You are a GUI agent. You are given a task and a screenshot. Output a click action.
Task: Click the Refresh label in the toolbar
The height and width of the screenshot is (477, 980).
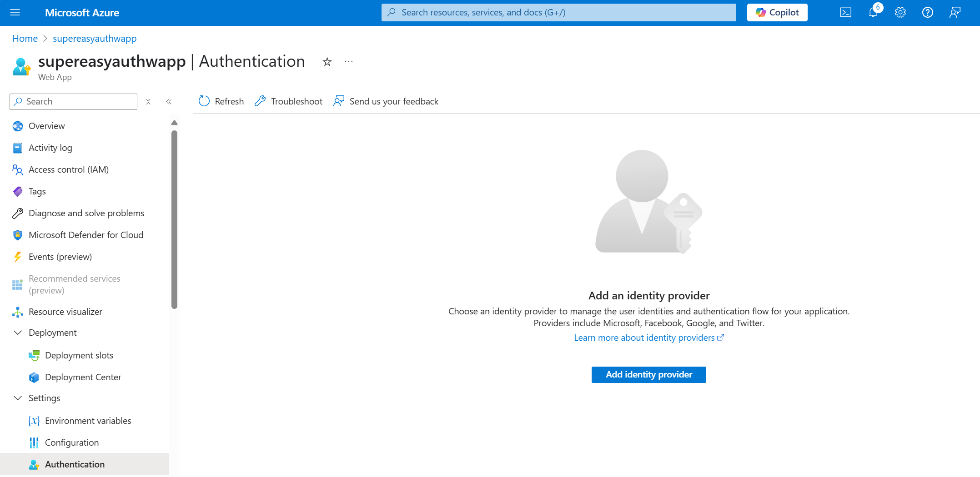[x=229, y=101]
